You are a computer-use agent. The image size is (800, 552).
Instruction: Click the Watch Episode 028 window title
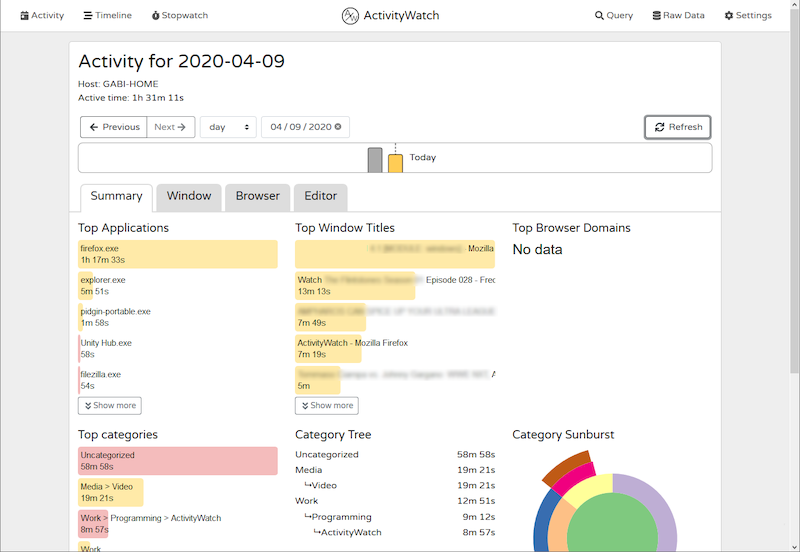pyautogui.click(x=395, y=286)
